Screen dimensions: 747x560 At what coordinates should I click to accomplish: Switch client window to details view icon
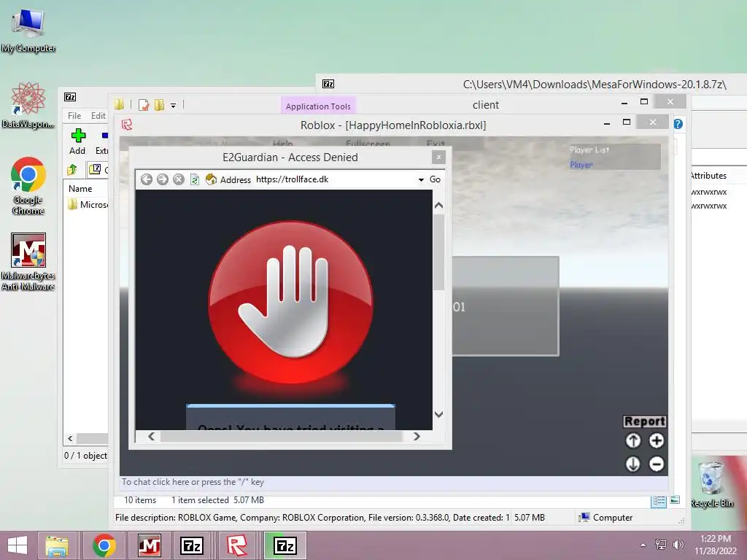tap(659, 501)
